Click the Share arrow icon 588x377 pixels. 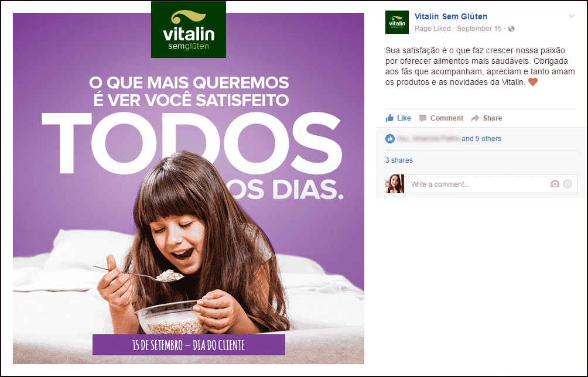pos(475,118)
